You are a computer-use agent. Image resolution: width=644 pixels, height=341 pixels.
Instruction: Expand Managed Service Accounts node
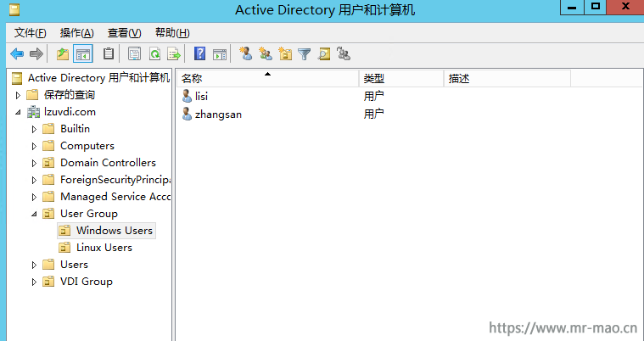tap(35, 197)
